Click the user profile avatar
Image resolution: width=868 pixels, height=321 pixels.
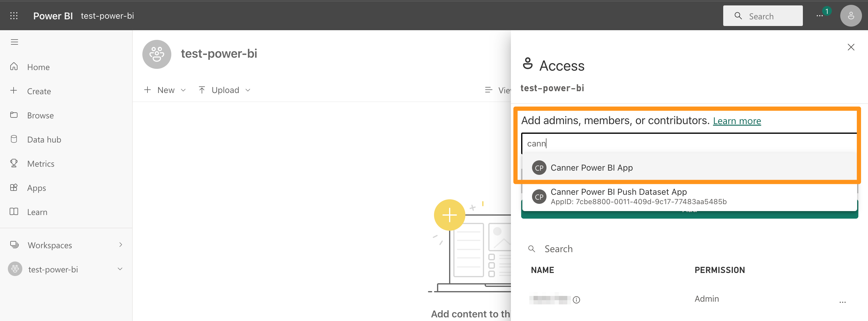851,15
